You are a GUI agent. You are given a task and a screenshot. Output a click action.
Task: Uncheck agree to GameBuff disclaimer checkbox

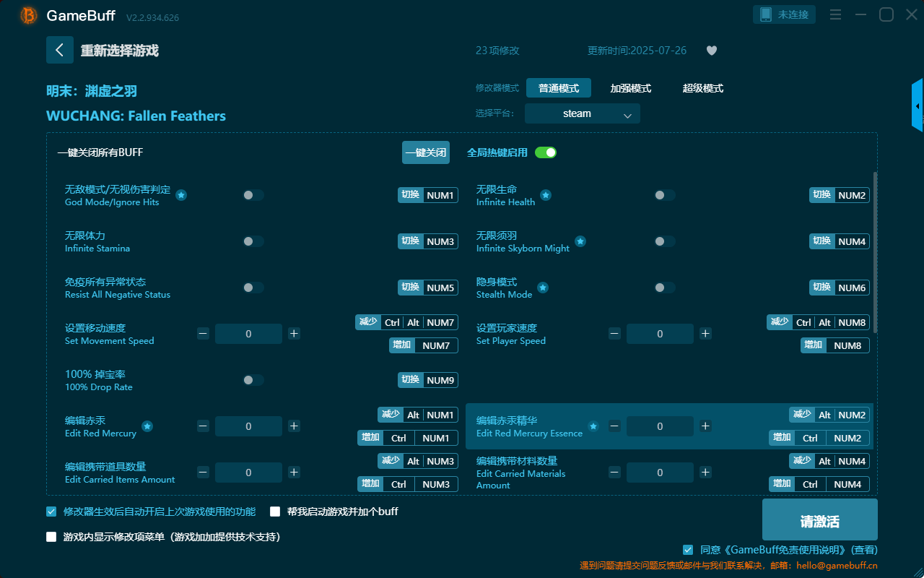click(688, 550)
